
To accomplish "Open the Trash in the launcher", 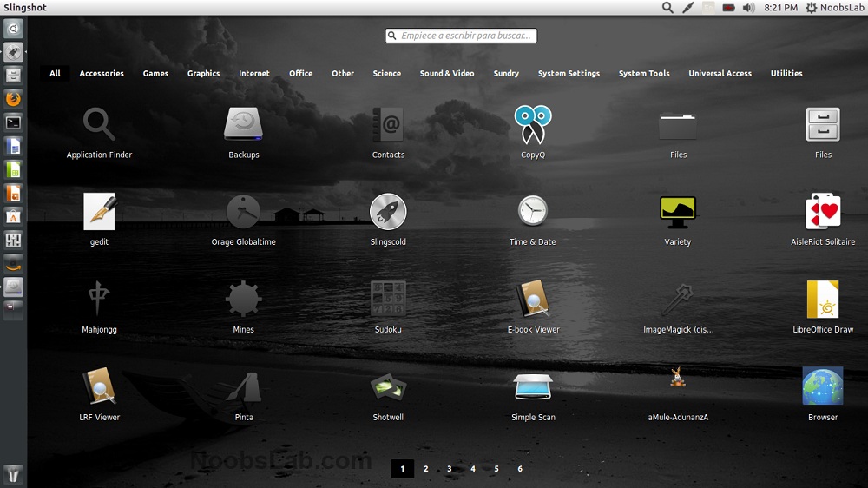I will (x=13, y=475).
